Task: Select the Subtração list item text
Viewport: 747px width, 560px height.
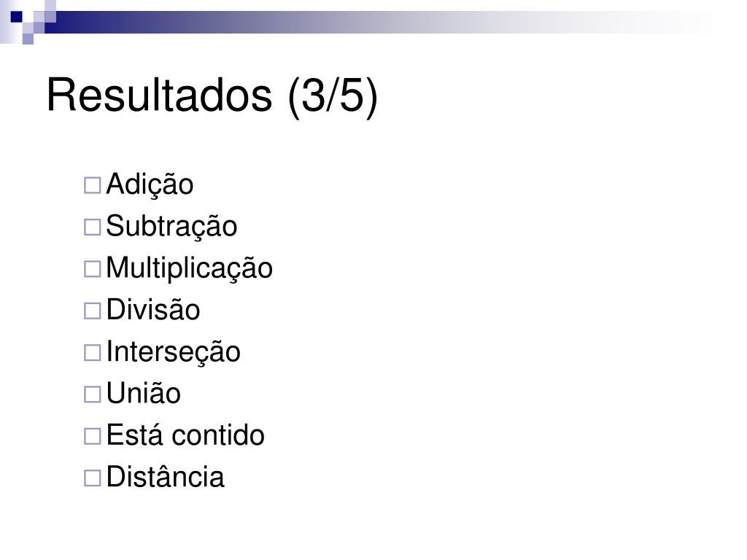Action: point(171,227)
